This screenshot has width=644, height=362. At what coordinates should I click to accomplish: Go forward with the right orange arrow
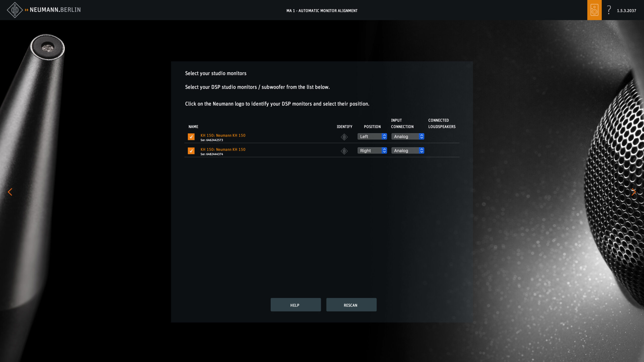634,192
